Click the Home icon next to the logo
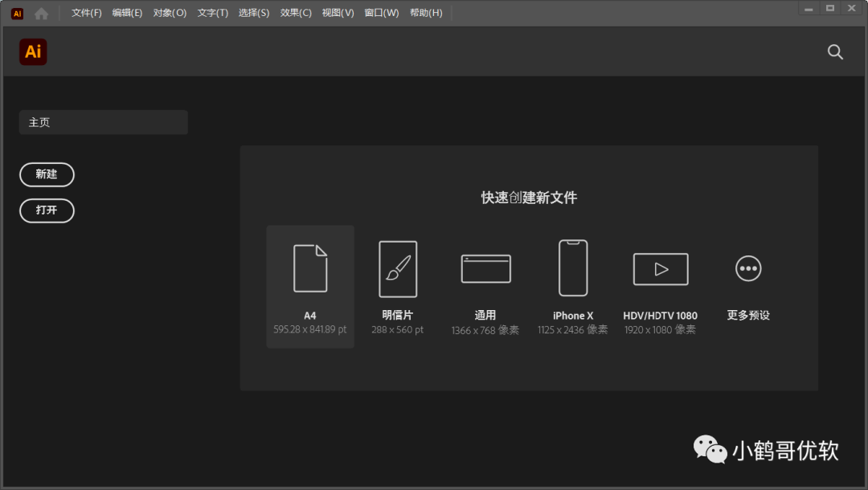Viewport: 868px width, 490px height. pyautogui.click(x=41, y=13)
